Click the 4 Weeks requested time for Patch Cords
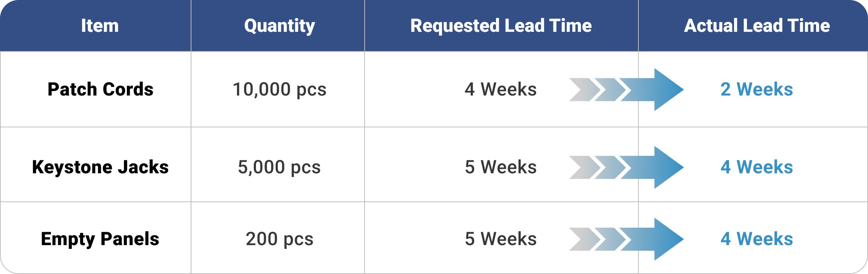This screenshot has height=274, width=868. (x=500, y=89)
